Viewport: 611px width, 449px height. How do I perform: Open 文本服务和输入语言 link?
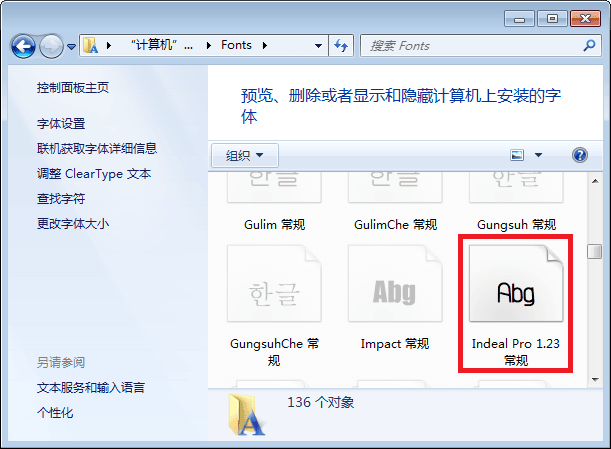tap(91, 387)
